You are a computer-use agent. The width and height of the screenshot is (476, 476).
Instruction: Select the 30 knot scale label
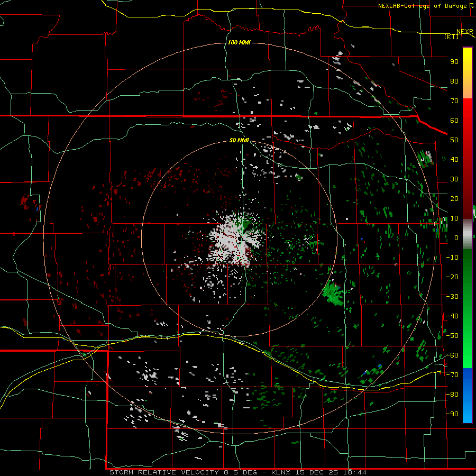(454, 179)
